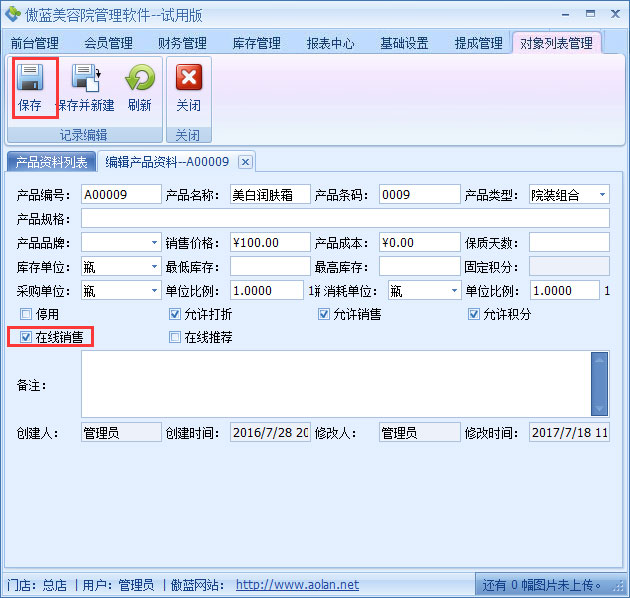
Task: Select the 对象列表管理 ribbon tab
Action: 556,43
